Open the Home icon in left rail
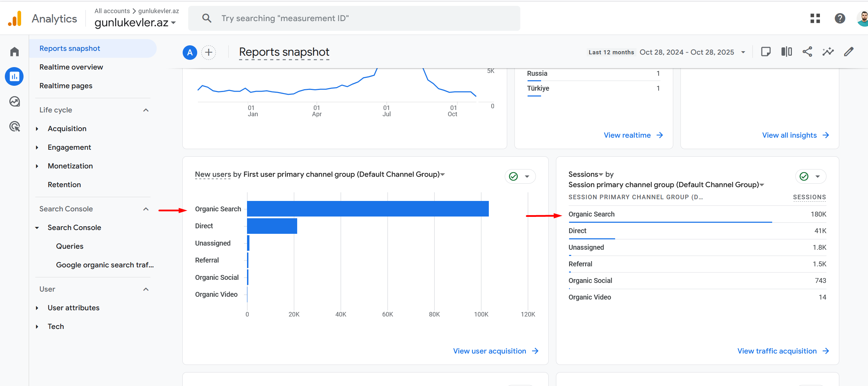Image resolution: width=868 pixels, height=386 pixels. click(14, 52)
